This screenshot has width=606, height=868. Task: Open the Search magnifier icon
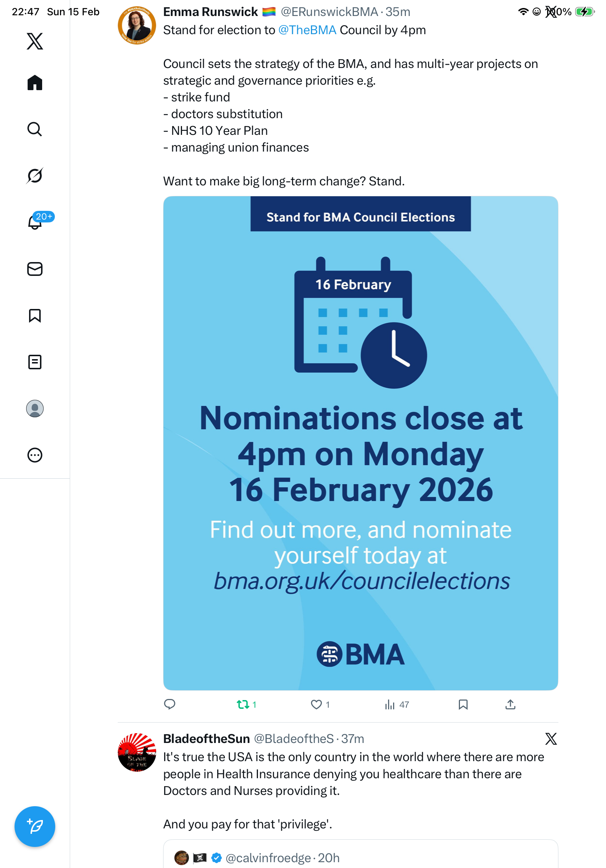35,129
